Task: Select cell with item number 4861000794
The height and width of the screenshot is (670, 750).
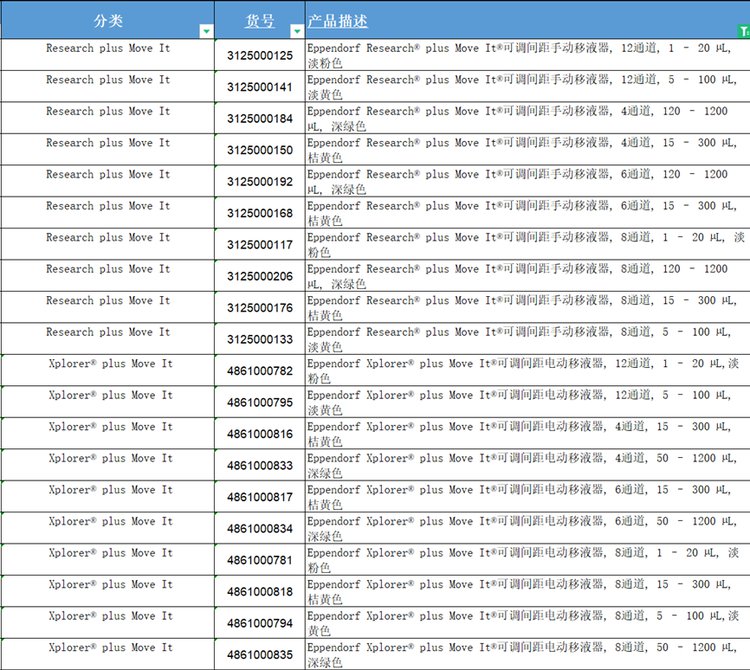Action: pos(260,624)
